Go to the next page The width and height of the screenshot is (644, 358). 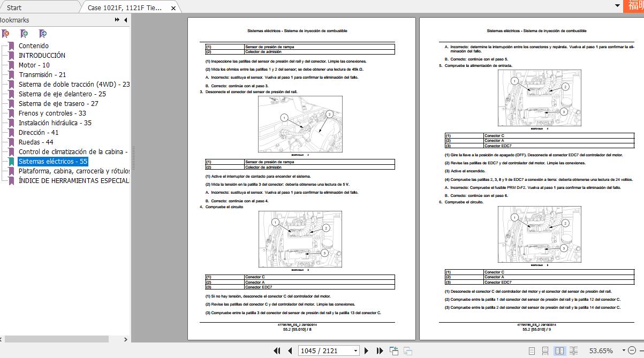tap(367, 351)
